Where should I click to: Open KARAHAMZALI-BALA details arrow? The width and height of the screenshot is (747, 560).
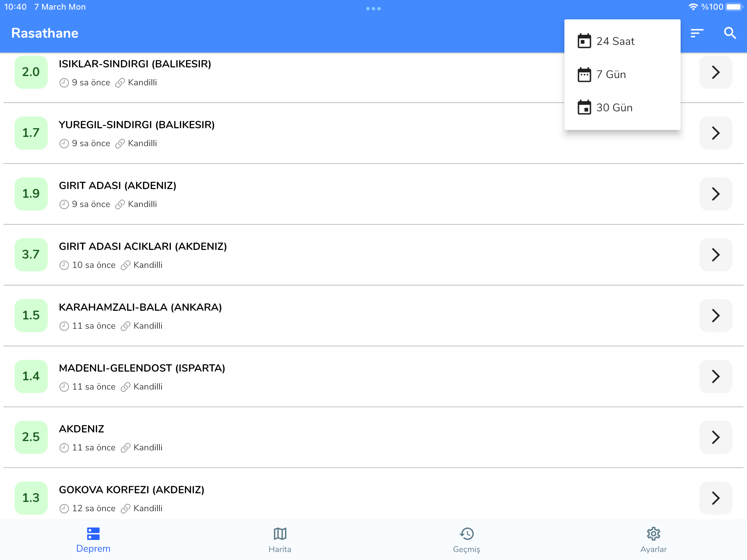coord(716,316)
